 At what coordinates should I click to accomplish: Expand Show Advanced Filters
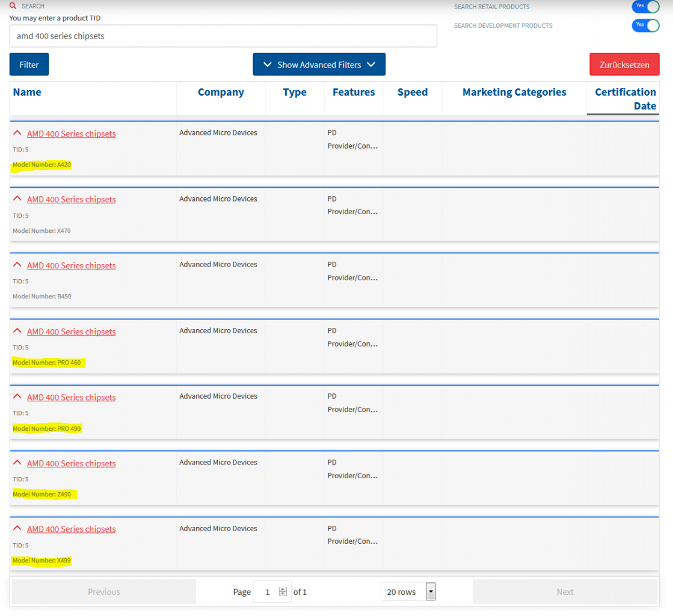click(319, 64)
